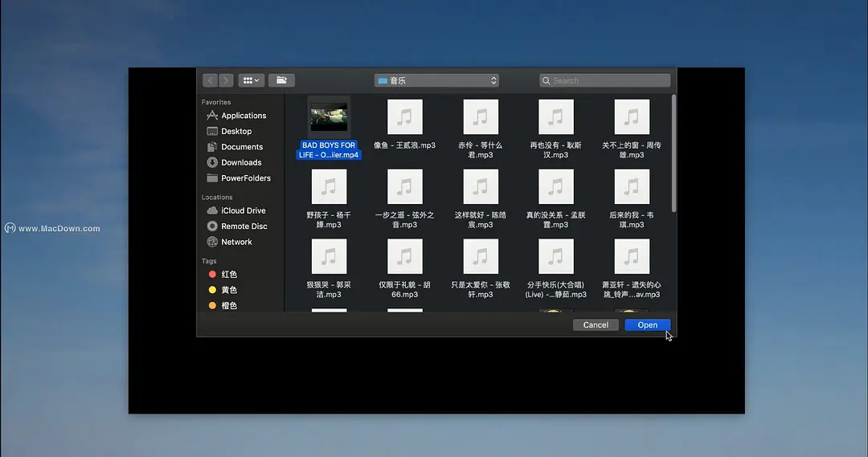
Task: Open Downloads from the sidebar
Action: (234, 162)
